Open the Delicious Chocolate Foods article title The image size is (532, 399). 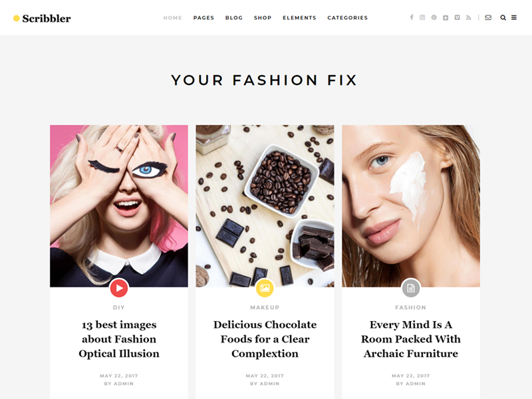tap(265, 339)
